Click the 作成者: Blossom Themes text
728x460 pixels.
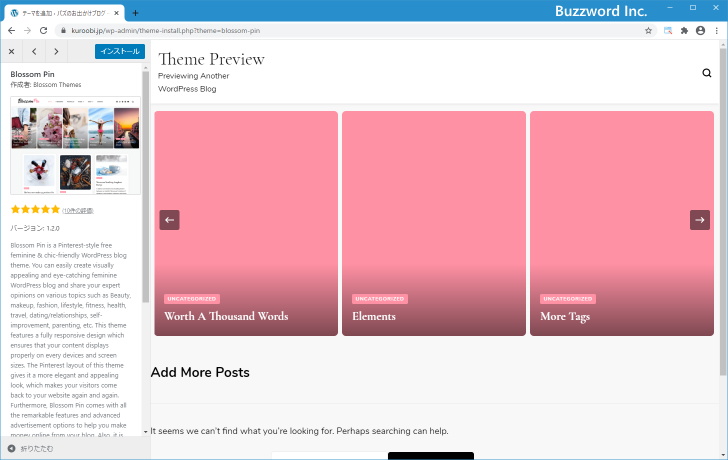[46, 85]
